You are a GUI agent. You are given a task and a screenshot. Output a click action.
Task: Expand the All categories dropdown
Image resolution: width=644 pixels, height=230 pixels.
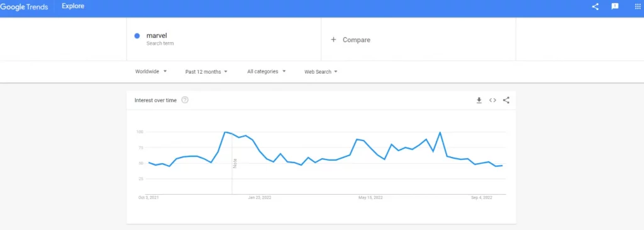coord(267,72)
